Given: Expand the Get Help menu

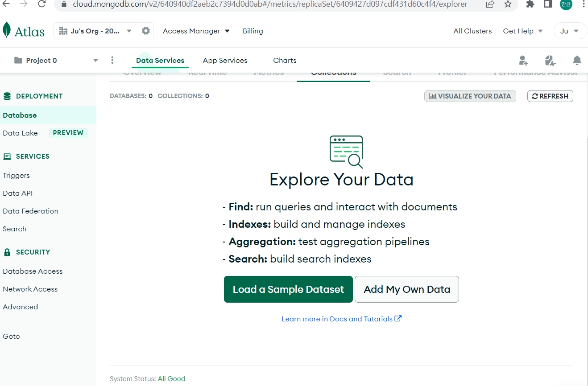Looking at the screenshot, I should (x=523, y=31).
